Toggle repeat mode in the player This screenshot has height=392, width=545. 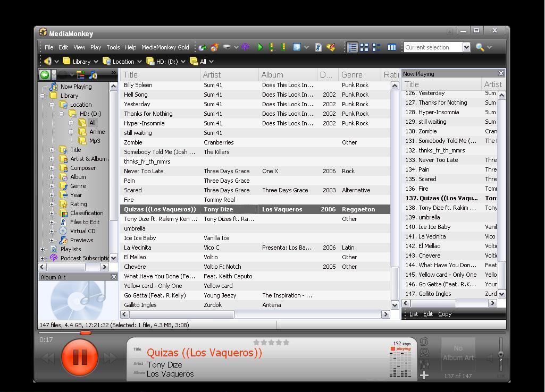[424, 342]
